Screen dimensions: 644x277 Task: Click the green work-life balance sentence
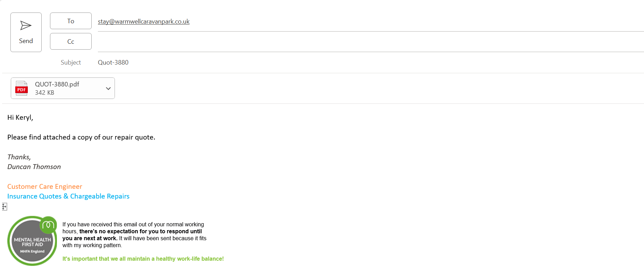[x=143, y=259]
